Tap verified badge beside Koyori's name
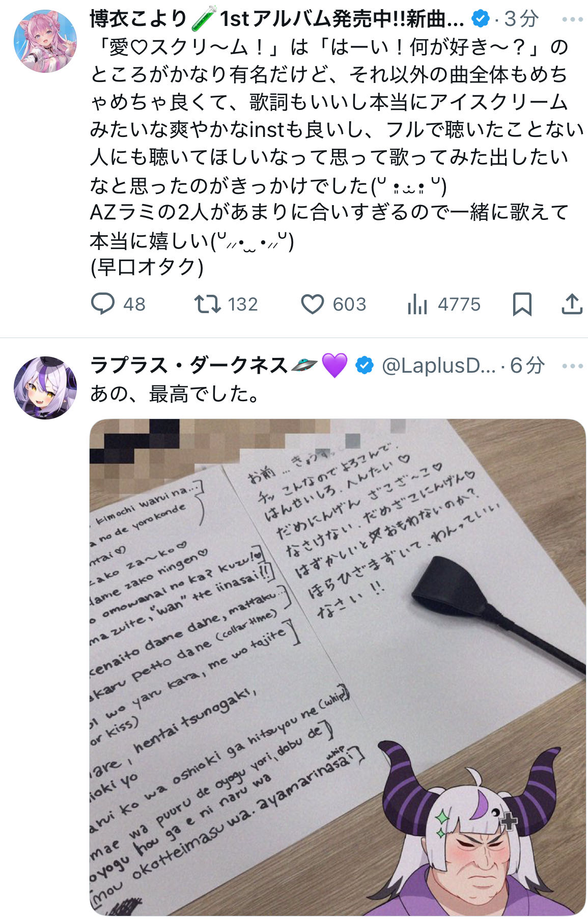Image resolution: width=588 pixels, height=921 pixels. pos(480,19)
